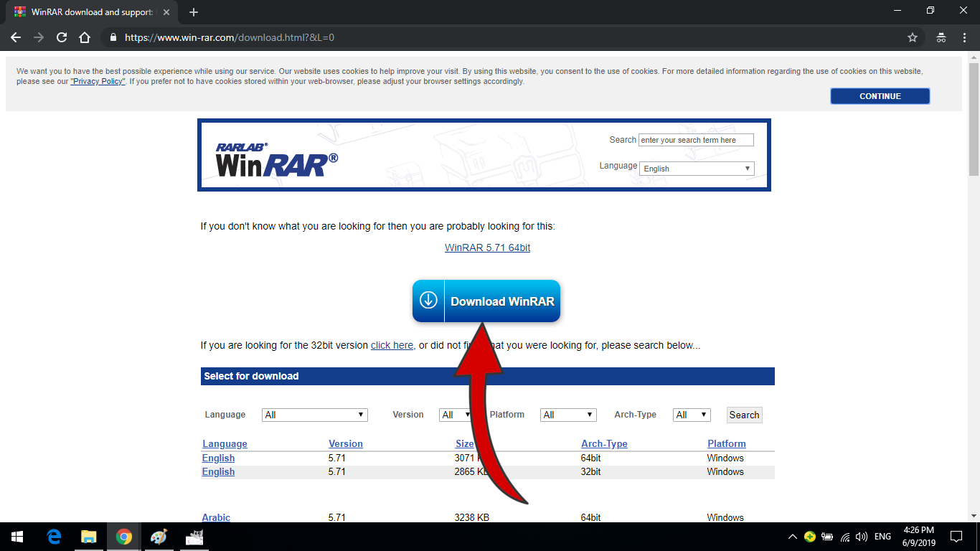The height and width of the screenshot is (551, 980).
Task: Bookmark this page with the star icon
Action: point(913,37)
